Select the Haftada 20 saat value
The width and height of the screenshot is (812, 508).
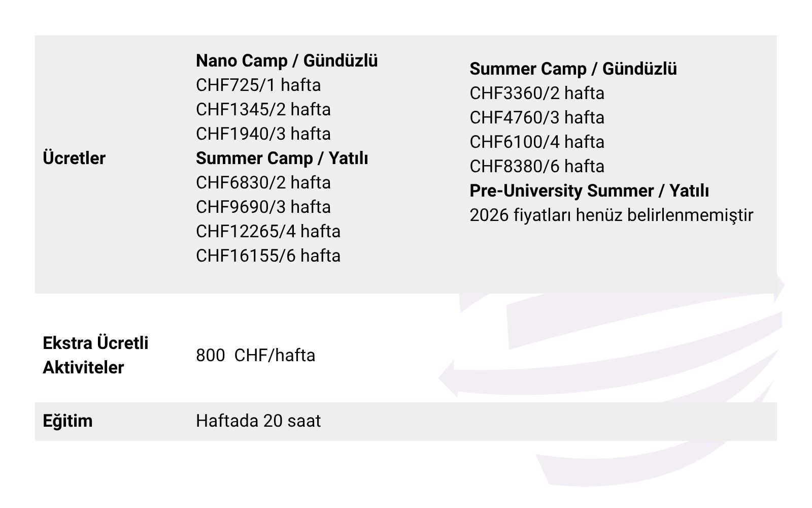pyautogui.click(x=258, y=421)
